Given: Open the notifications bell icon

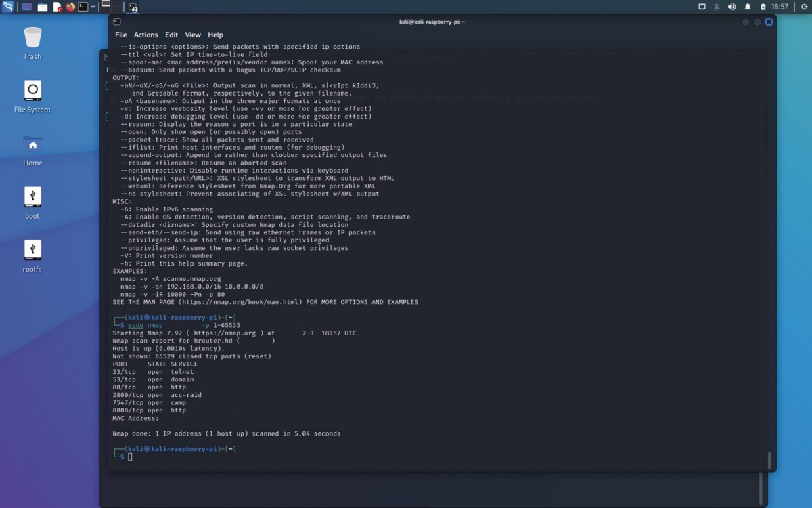Looking at the screenshot, I should [x=748, y=7].
